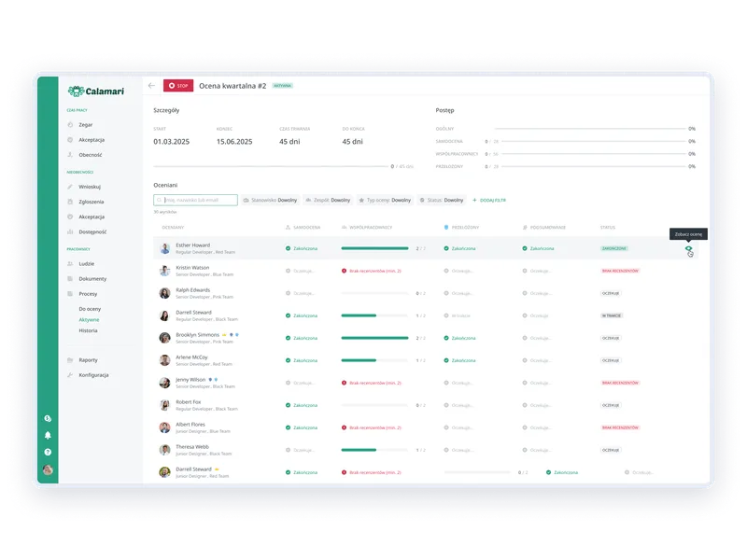Viewport: 747px width, 560px height.
Task: Open Esther Howard's profile photo
Action: tap(165, 249)
